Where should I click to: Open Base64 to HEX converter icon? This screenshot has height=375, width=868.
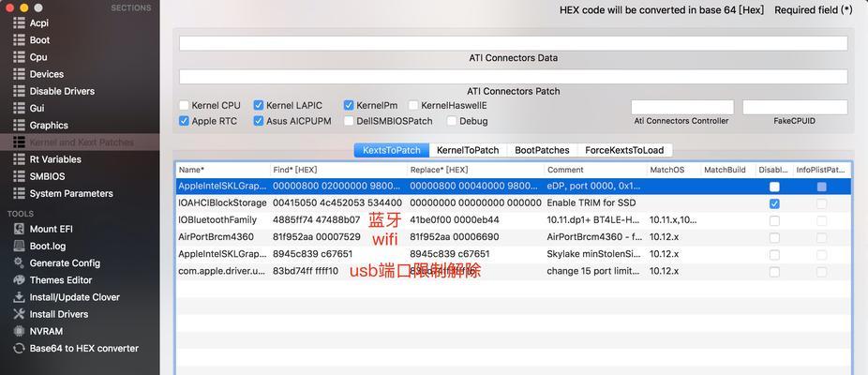click(x=20, y=349)
